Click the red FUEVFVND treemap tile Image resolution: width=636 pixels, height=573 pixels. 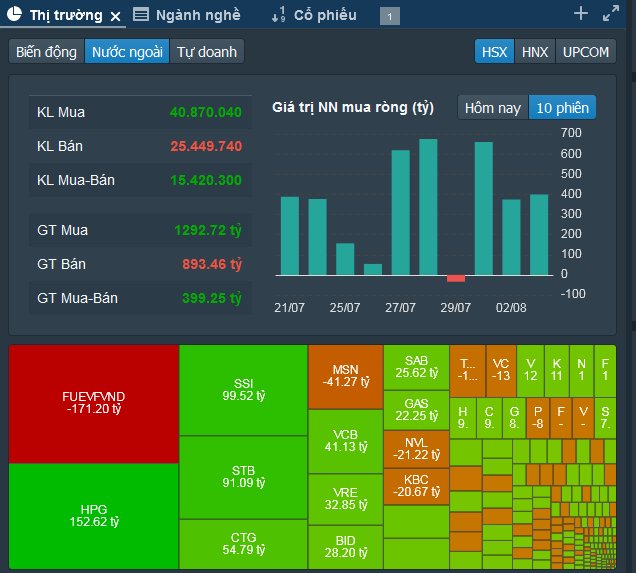[x=93, y=403]
